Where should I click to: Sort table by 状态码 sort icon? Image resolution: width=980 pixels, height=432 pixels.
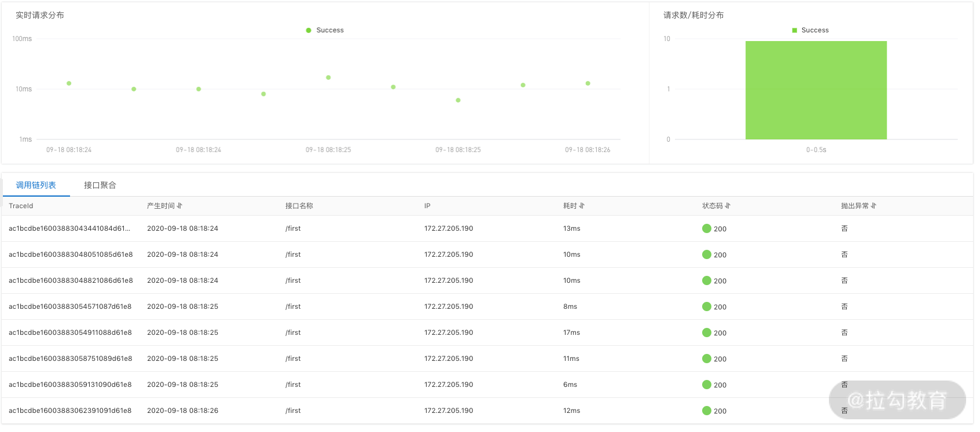[728, 206]
